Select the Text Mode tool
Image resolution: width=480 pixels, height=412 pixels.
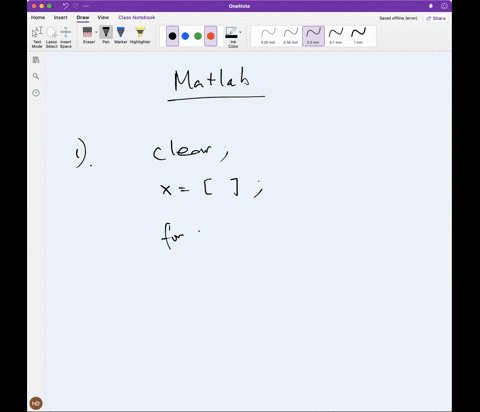coord(37,37)
